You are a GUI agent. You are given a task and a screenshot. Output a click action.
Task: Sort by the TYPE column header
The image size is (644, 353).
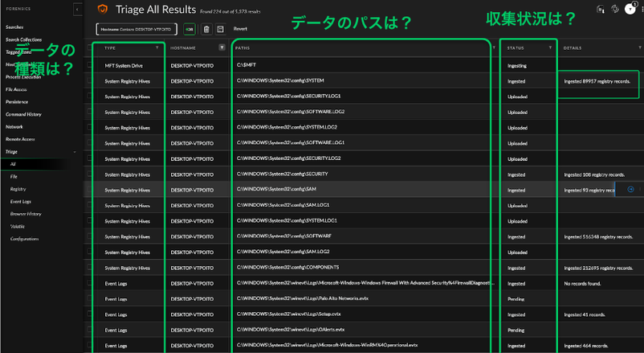point(110,48)
